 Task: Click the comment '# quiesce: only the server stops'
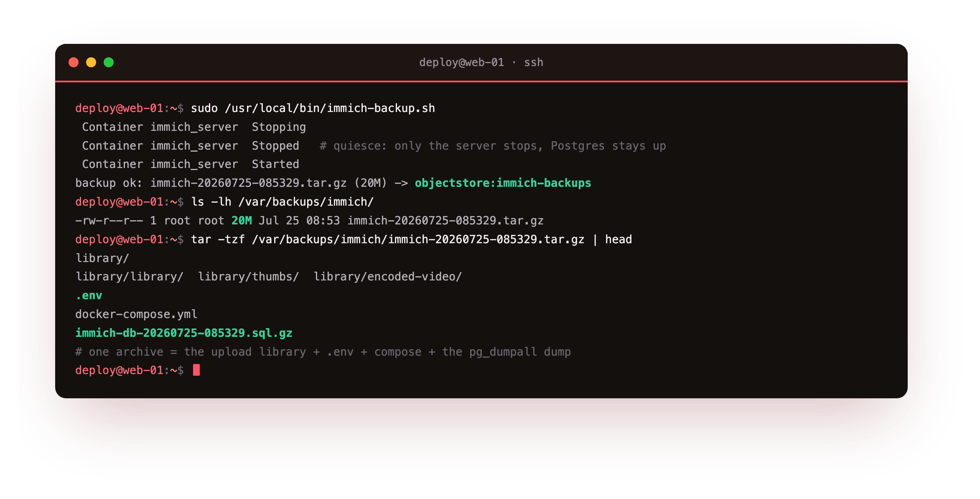[x=431, y=146]
